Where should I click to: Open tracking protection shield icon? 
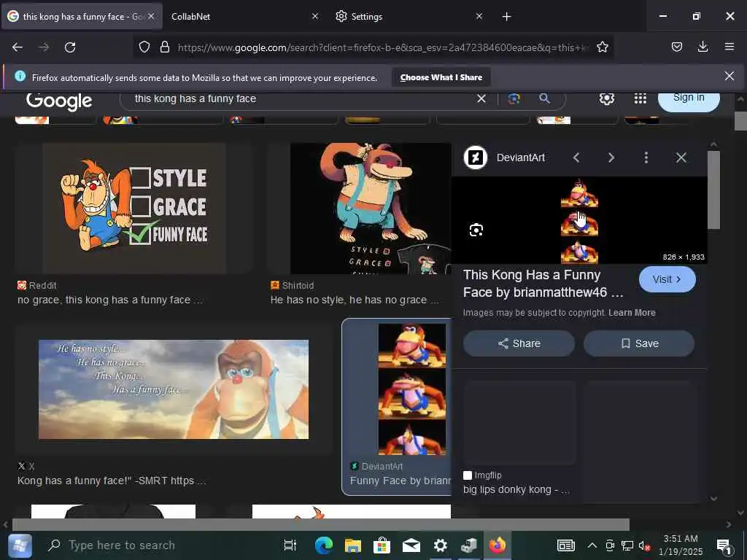click(144, 47)
